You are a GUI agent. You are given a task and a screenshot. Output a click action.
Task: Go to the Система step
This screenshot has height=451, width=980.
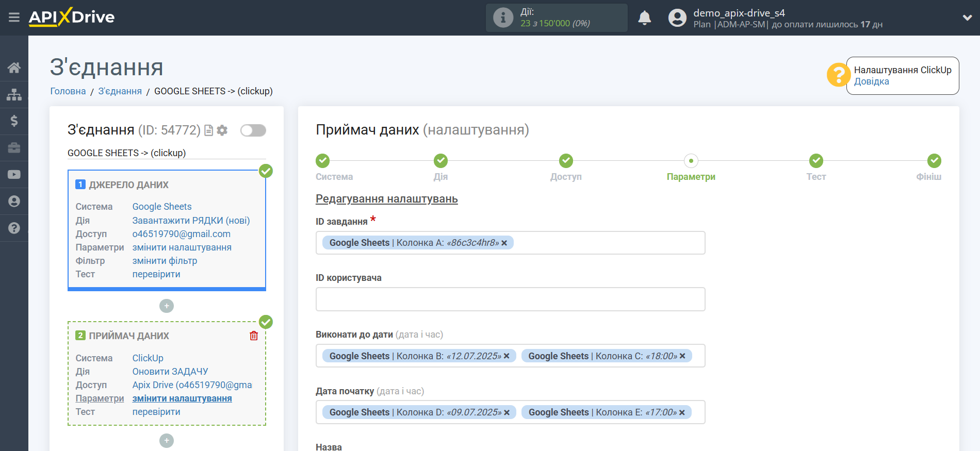click(323, 161)
